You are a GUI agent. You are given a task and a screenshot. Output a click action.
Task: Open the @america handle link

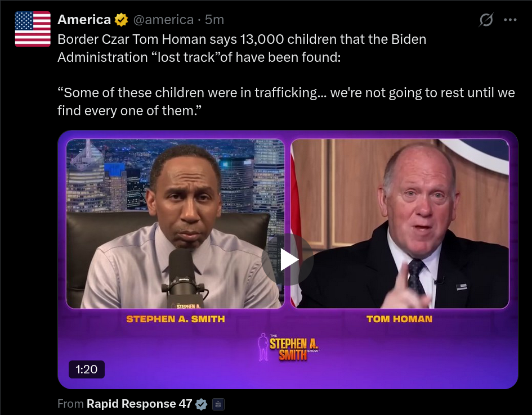click(x=163, y=20)
